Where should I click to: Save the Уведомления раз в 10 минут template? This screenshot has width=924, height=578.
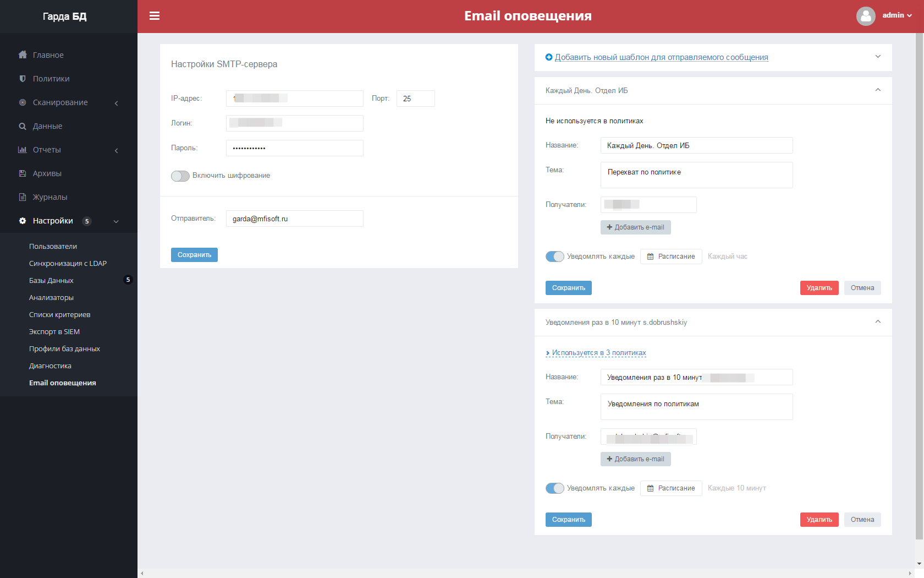pyautogui.click(x=568, y=520)
